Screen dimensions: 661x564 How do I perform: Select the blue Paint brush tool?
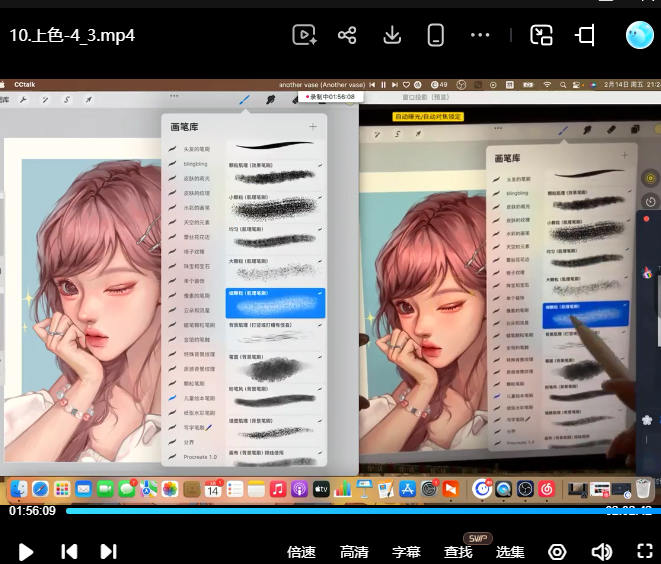245,100
